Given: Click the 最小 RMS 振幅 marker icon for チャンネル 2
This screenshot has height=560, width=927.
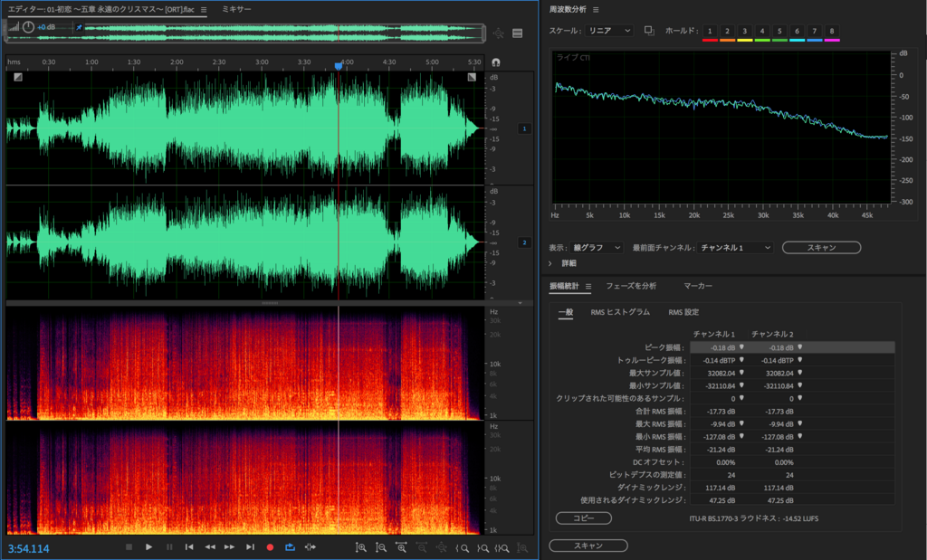Looking at the screenshot, I should (x=800, y=437).
